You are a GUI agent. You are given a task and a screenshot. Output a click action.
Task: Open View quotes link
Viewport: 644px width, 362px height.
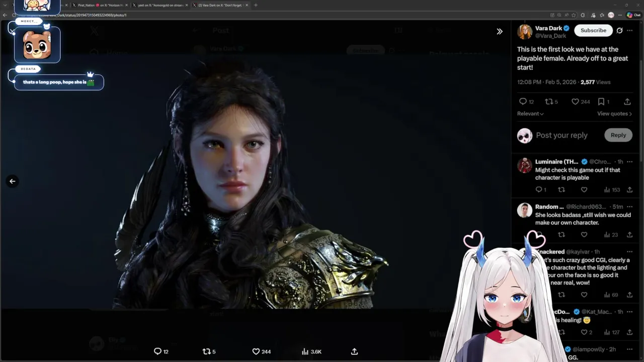click(614, 114)
